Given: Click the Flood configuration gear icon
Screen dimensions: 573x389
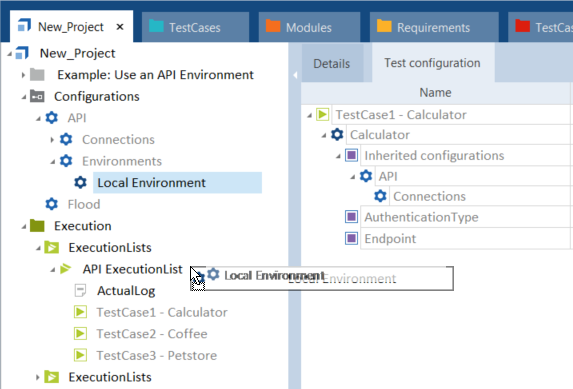Looking at the screenshot, I should point(52,204).
